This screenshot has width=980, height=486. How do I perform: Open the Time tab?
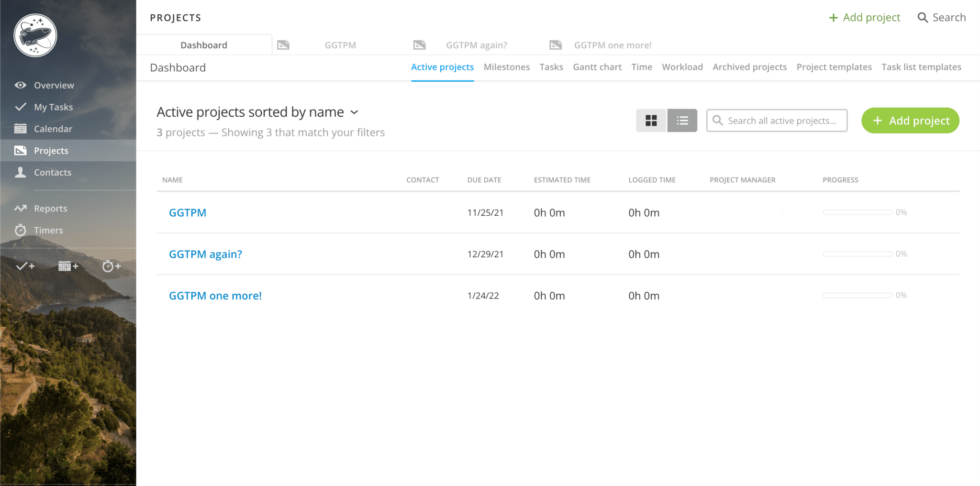(x=642, y=67)
